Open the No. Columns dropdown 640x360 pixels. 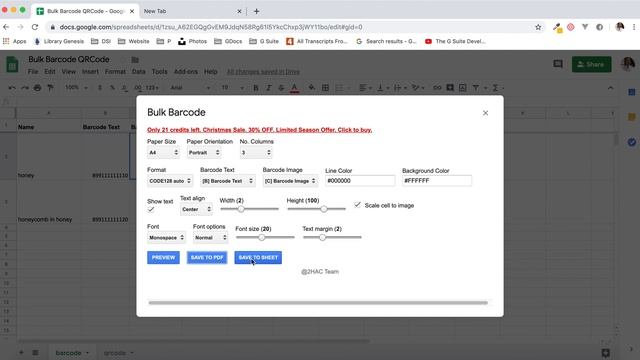pos(256,153)
